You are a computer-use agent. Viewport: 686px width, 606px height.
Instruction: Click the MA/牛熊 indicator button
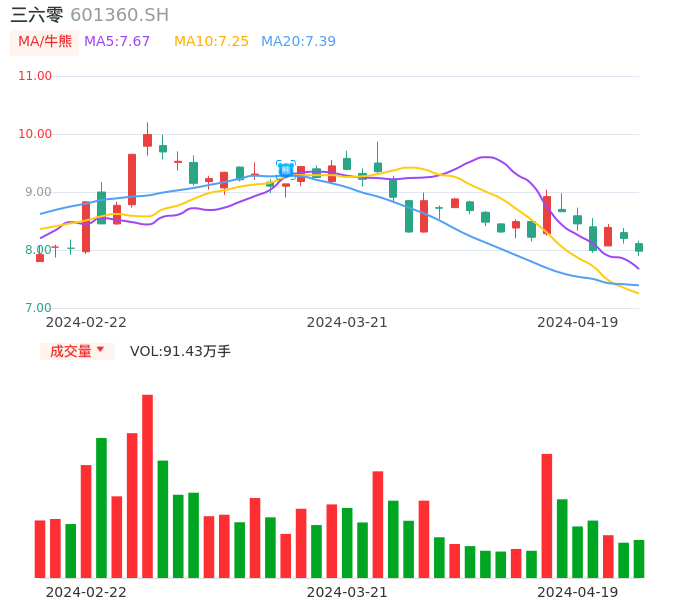pyautogui.click(x=45, y=42)
